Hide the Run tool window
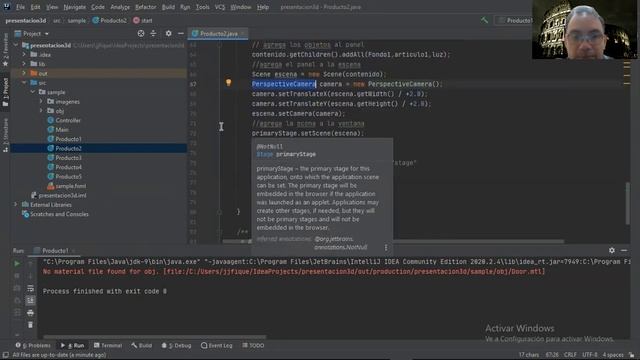 [624, 250]
